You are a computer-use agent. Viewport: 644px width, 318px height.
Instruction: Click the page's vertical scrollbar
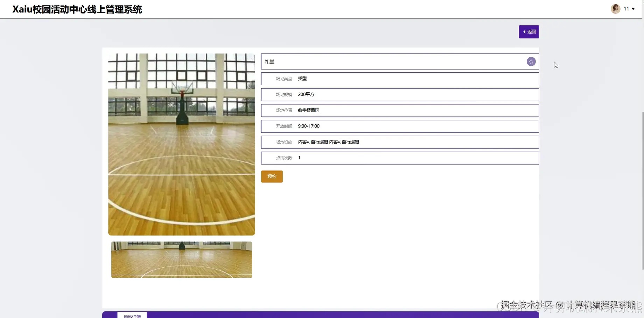click(643, 190)
